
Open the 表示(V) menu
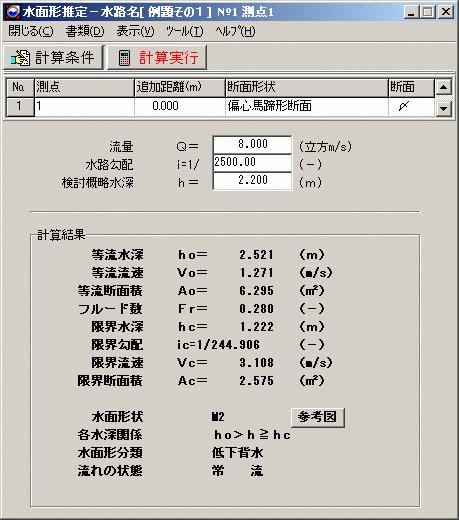tap(135, 32)
